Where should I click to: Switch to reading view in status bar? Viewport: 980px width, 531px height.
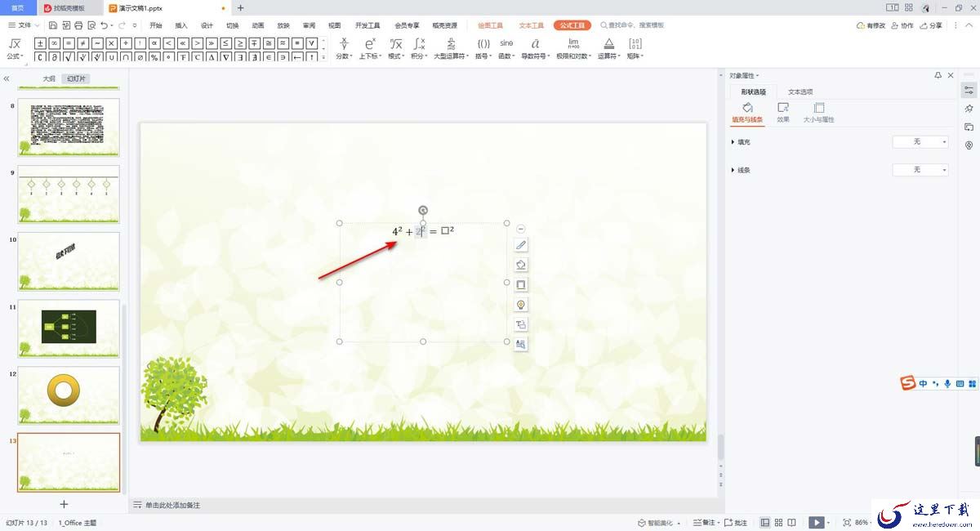[793, 522]
